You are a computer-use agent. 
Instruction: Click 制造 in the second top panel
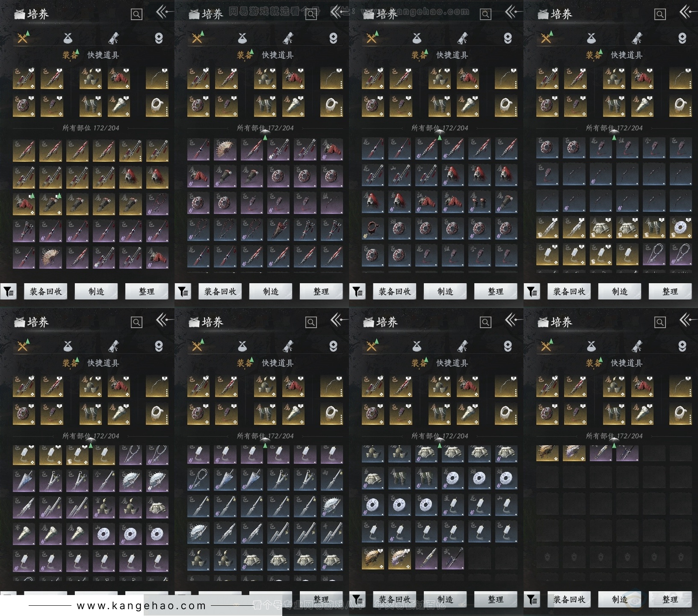(271, 292)
